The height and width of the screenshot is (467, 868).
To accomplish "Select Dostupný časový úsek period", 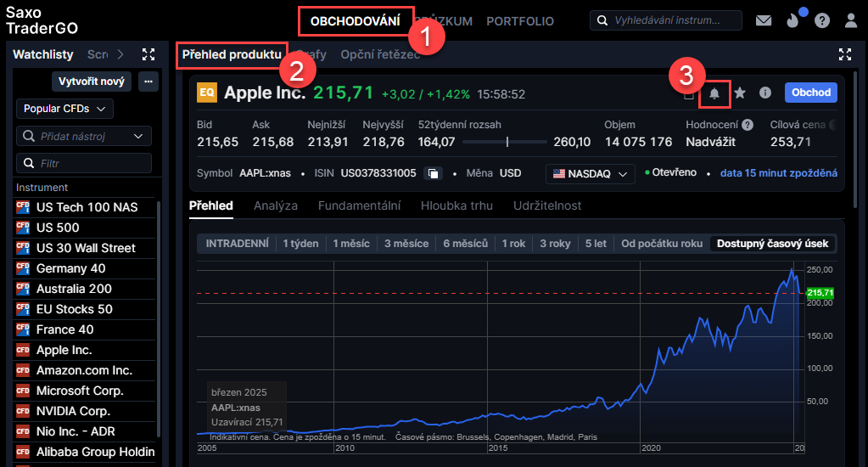I will (x=772, y=243).
